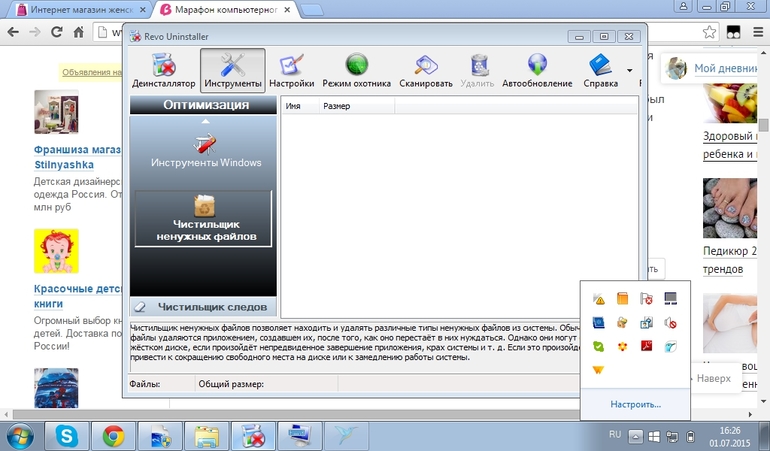Click the Оптимизация panel header
This screenshot has width=770, height=451.
point(203,105)
